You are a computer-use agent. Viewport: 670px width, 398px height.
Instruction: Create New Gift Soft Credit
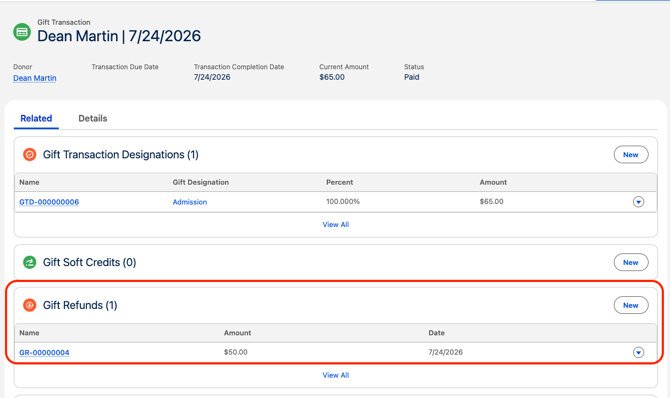[x=631, y=262]
